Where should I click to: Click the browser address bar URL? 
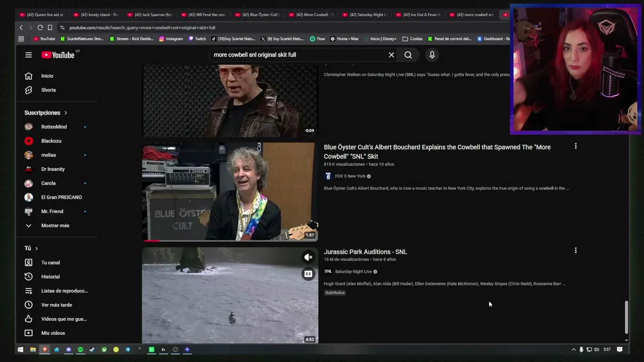tap(142, 28)
